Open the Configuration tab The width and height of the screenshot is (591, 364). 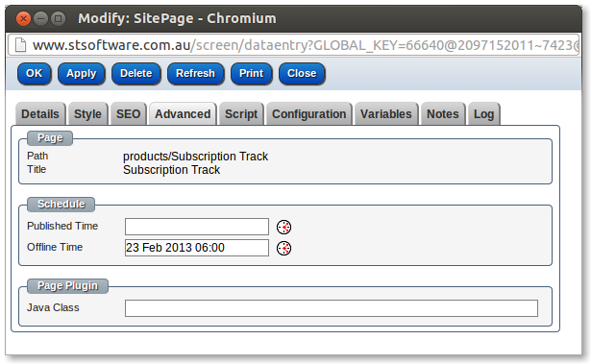point(309,113)
